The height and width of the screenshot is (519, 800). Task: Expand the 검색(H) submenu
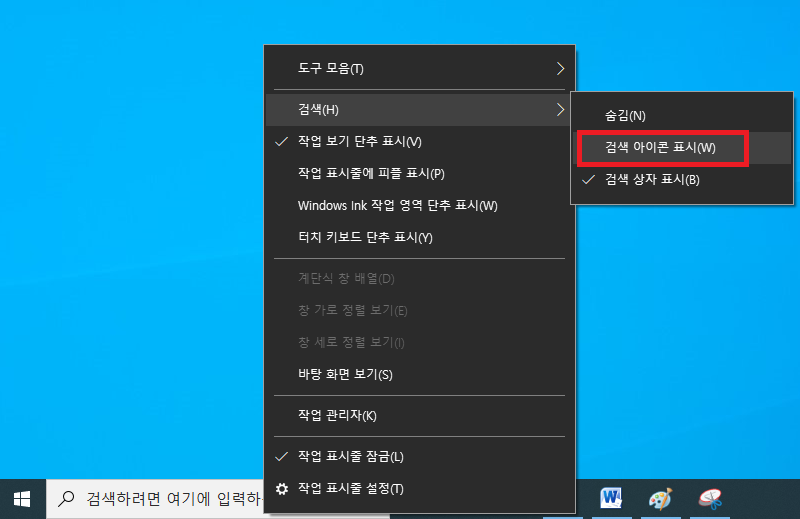[x=419, y=110]
